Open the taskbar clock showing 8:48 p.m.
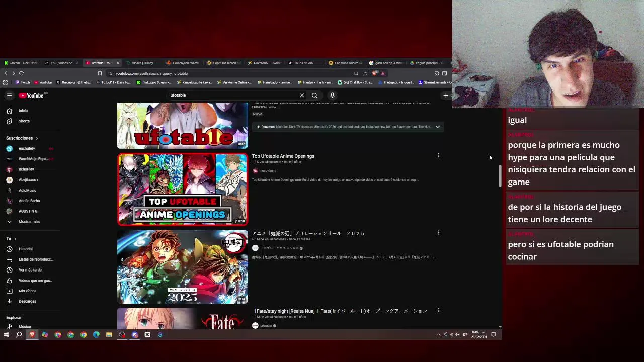 [478, 335]
